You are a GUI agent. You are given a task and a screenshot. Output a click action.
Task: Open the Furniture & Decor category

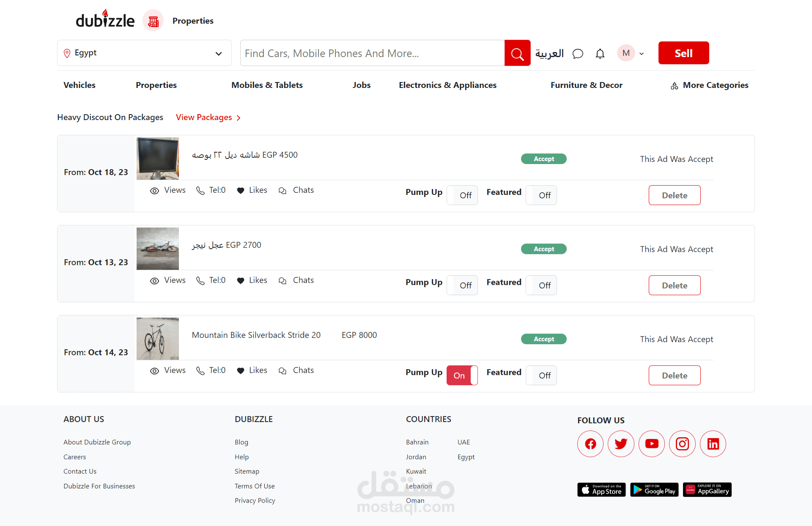click(x=586, y=85)
